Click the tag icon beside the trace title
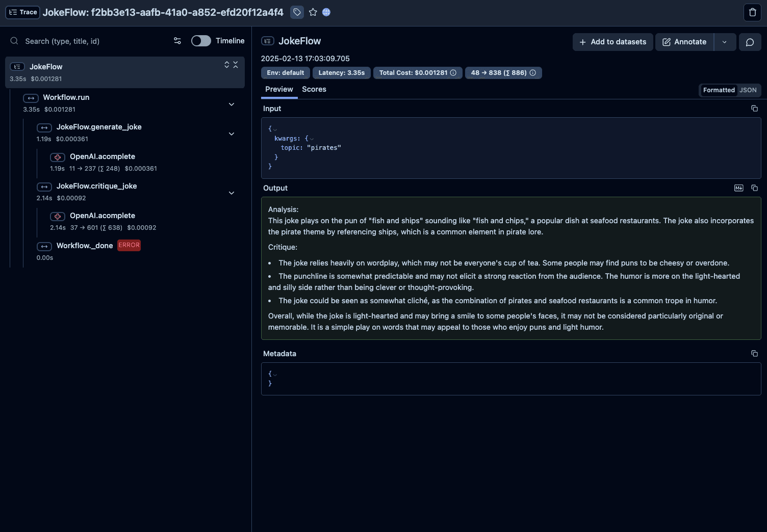767x532 pixels. pos(297,12)
